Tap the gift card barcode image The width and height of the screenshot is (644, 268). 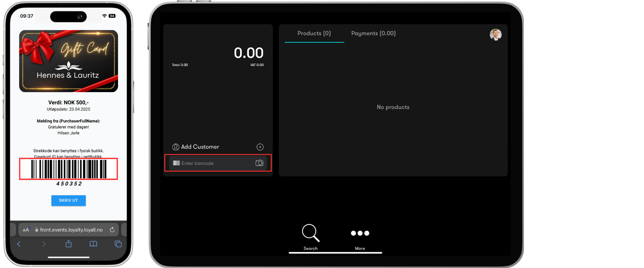pos(68,169)
